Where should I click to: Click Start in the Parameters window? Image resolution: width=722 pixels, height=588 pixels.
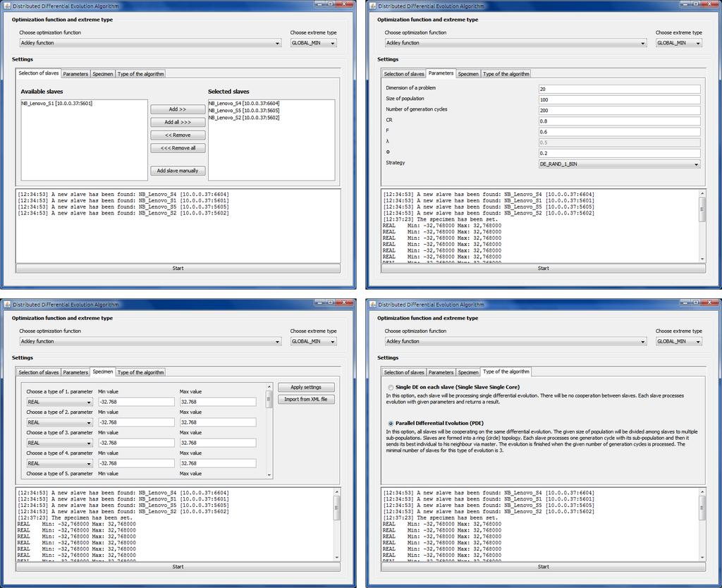pyautogui.click(x=544, y=268)
